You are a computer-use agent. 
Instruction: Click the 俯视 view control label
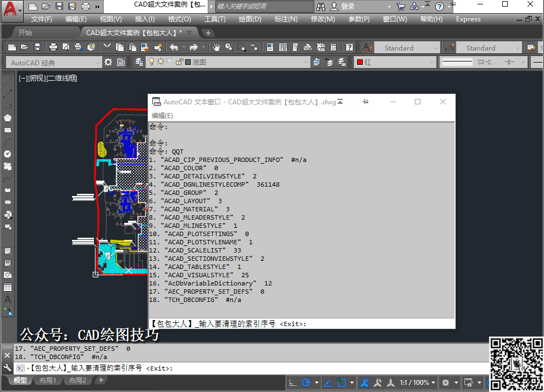[36, 79]
